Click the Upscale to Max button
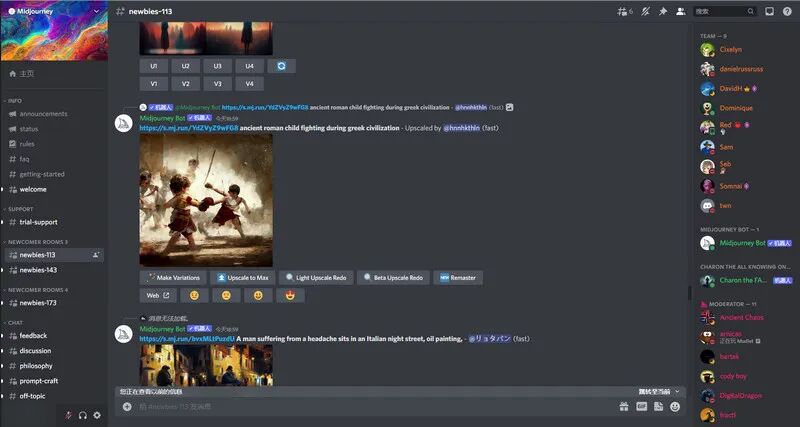Screen dimensions: 800x427 [243, 278]
